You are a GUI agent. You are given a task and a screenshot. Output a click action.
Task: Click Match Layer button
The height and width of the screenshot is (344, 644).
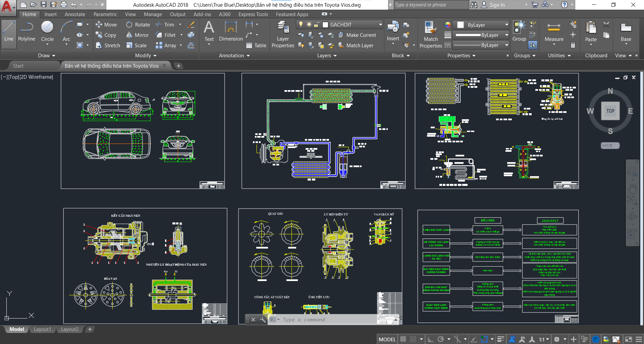[356, 45]
